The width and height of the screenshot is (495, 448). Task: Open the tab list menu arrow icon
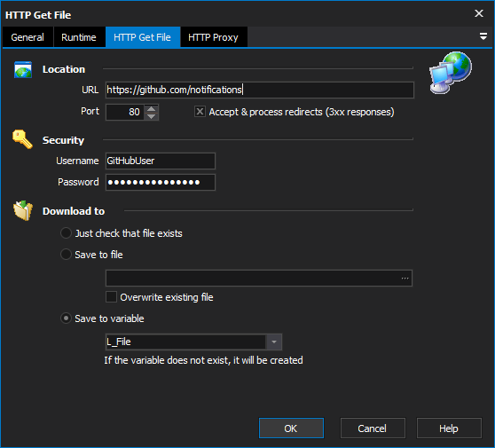coord(483,36)
